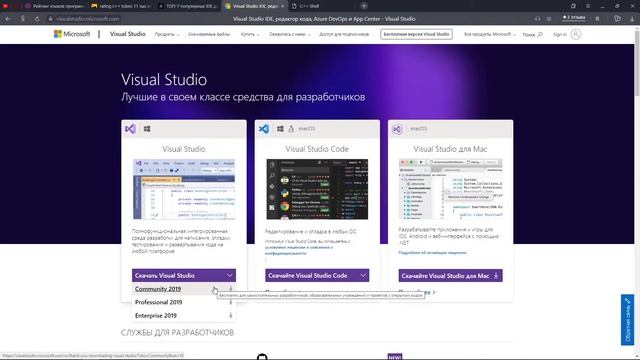Switch to the C++ Shell browser tab
Viewport: 640px width, 360px height.
click(x=309, y=6)
